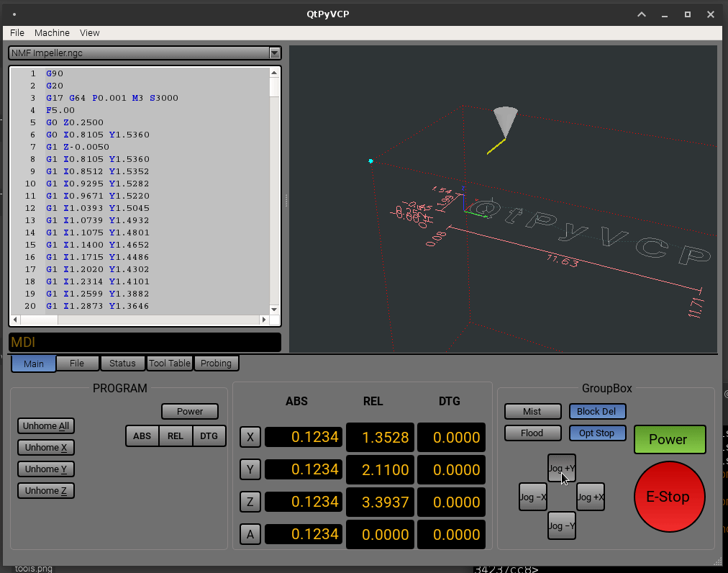This screenshot has height=573, width=728.
Task: Click the A axis button
Action: [250, 534]
